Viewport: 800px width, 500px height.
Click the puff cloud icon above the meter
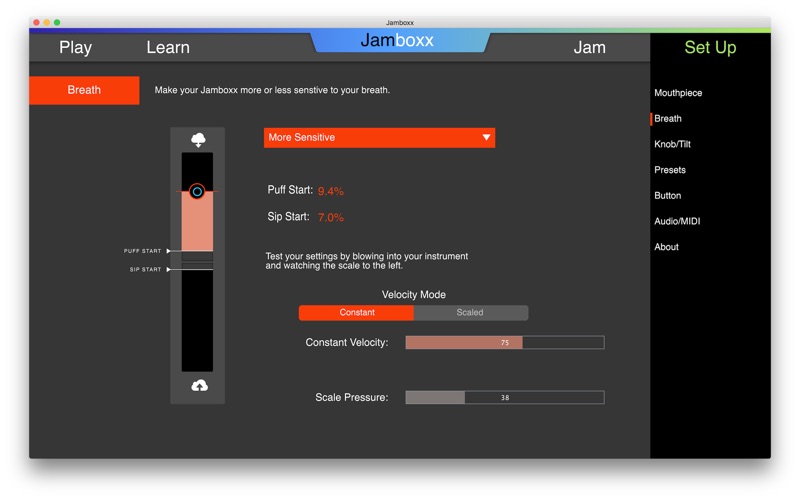pos(198,139)
